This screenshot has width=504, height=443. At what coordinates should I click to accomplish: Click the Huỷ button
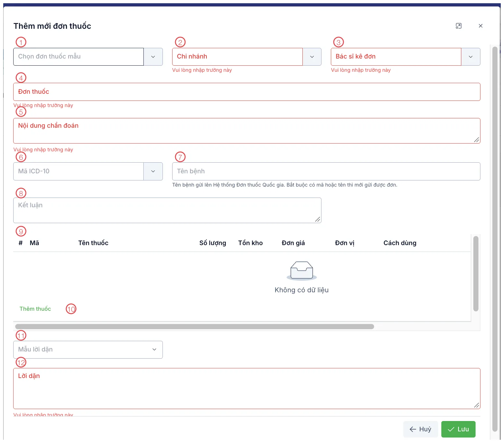click(x=420, y=429)
